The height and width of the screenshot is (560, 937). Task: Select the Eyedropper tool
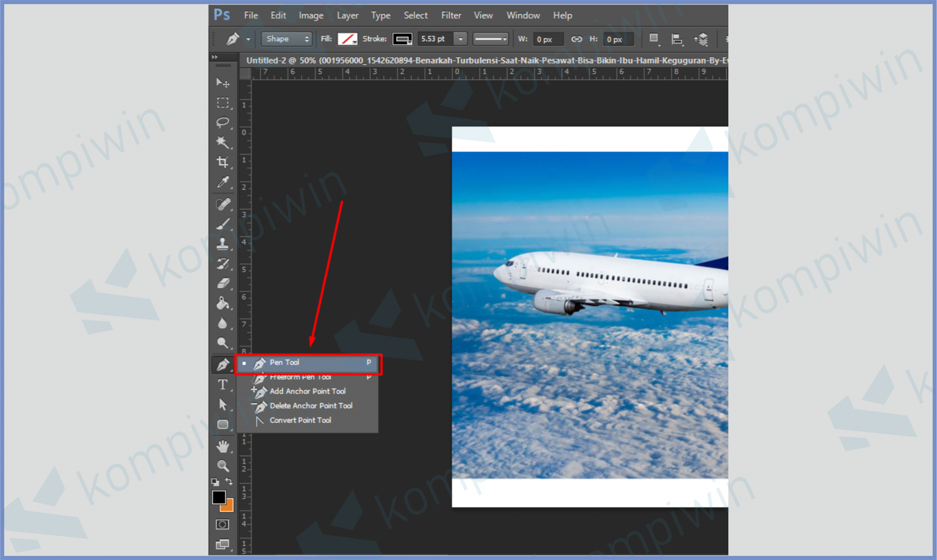pyautogui.click(x=223, y=182)
